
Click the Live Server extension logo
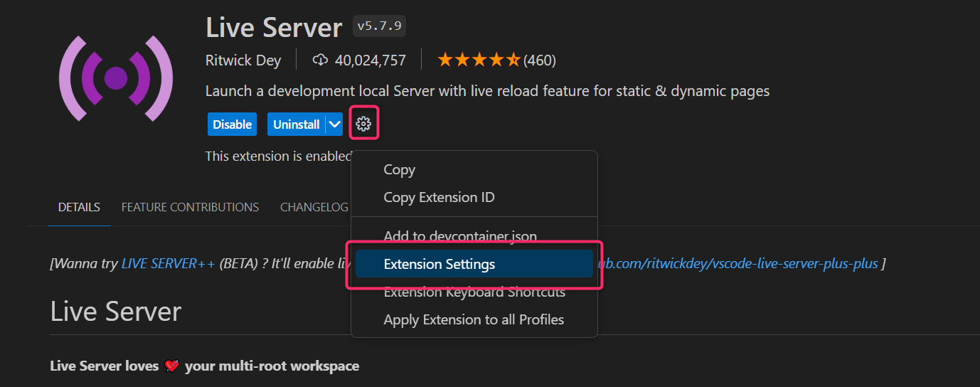coord(116,78)
